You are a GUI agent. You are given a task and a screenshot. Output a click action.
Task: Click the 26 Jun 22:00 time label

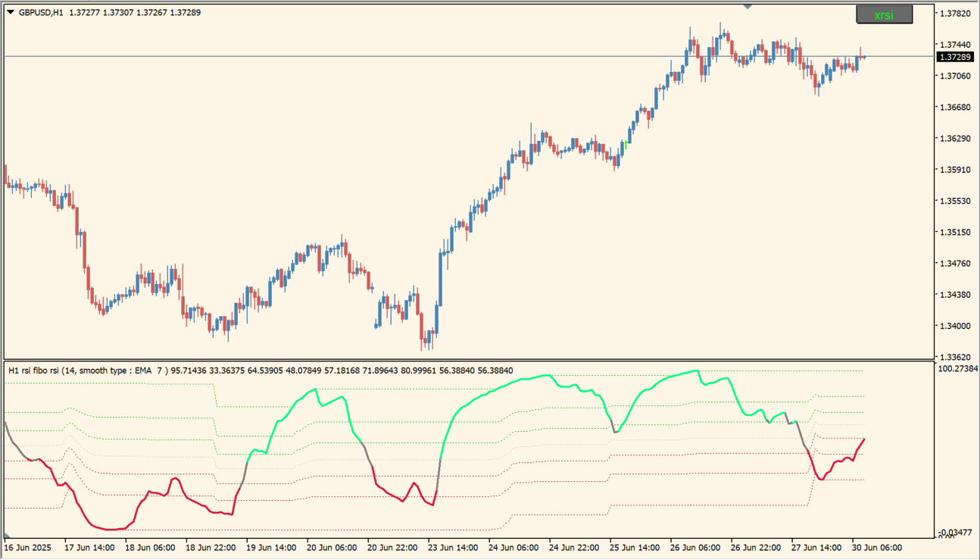[x=756, y=547]
